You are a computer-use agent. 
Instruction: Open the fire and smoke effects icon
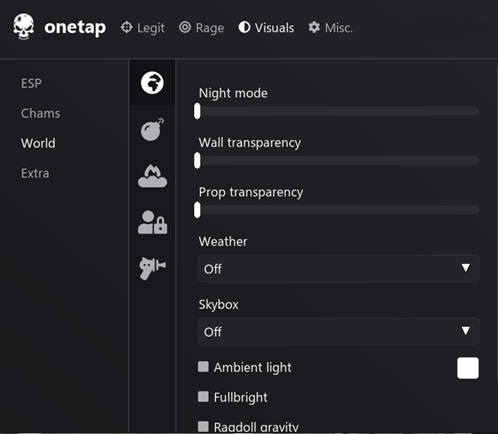pyautogui.click(x=152, y=176)
